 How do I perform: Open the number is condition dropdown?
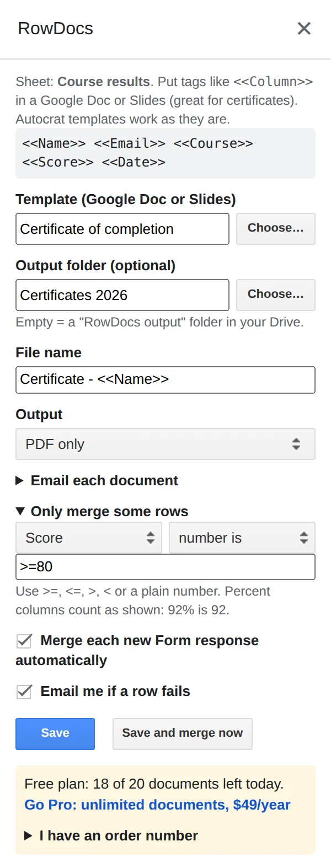(x=242, y=538)
